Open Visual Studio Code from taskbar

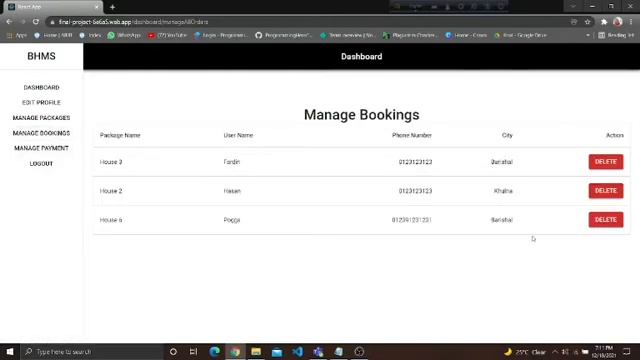click(298, 351)
